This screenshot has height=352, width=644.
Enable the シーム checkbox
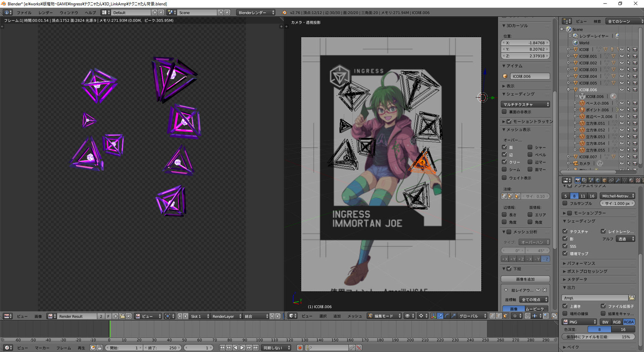click(504, 169)
